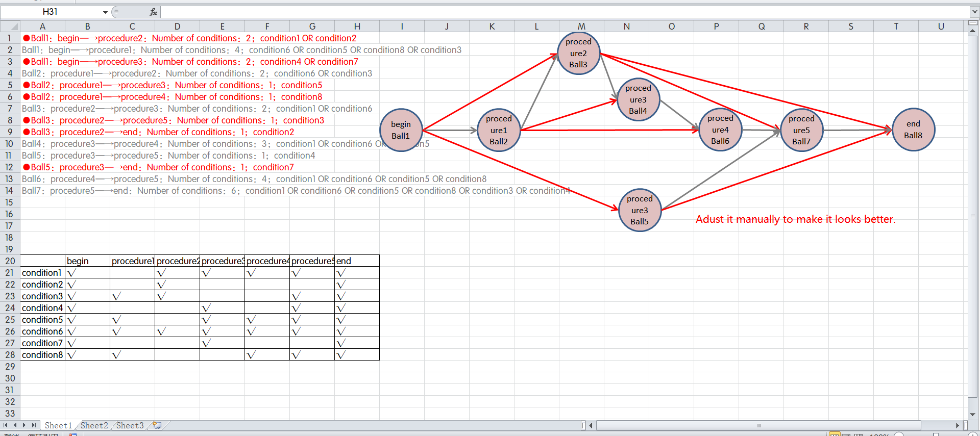Click checkmark for condition3 under procedure1

pyautogui.click(x=132, y=296)
